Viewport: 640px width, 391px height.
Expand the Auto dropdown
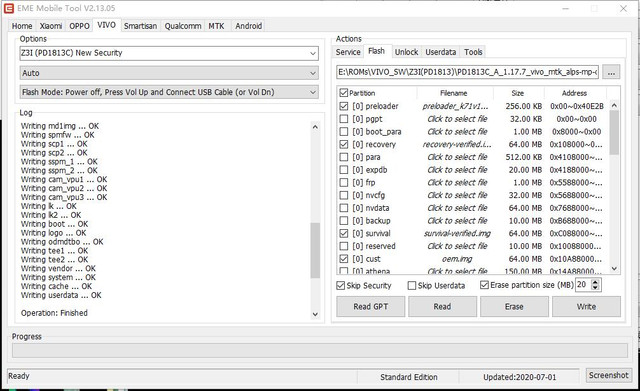click(169, 73)
